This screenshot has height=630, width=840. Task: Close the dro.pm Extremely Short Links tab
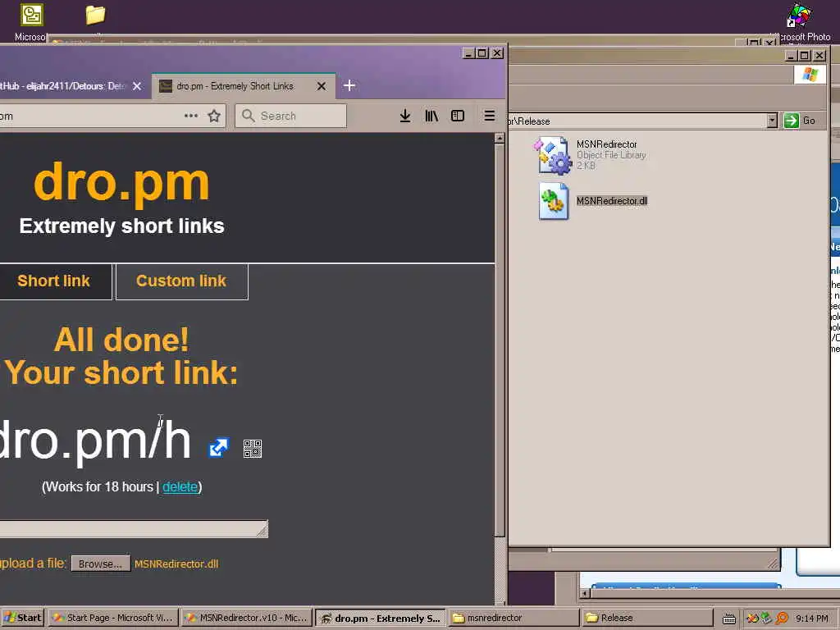[x=321, y=86]
